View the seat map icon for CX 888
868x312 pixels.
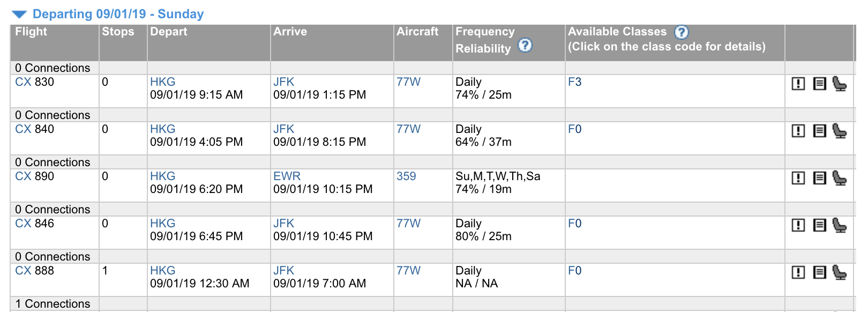(x=840, y=272)
